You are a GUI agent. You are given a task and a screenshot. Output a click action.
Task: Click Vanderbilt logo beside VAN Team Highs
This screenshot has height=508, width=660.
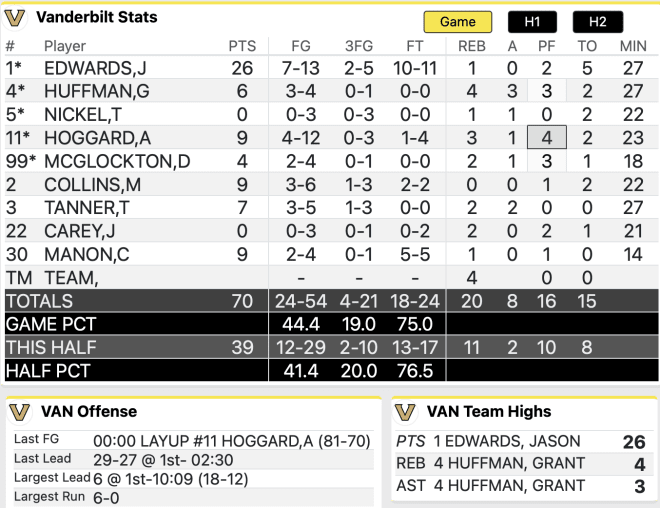pos(406,412)
